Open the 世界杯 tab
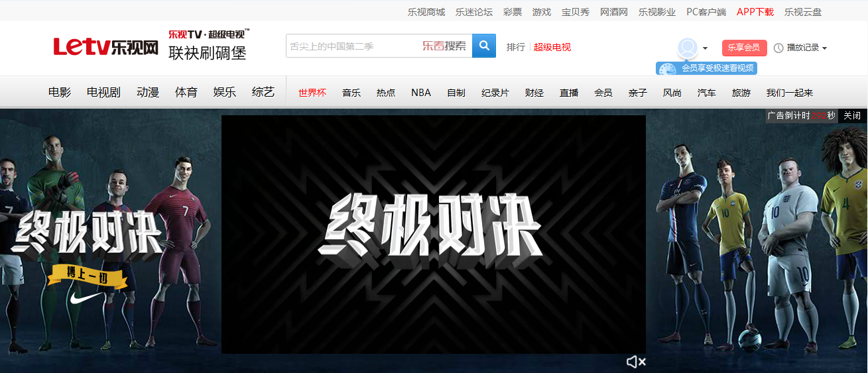Screen dimensions: 868x373 (x=312, y=93)
